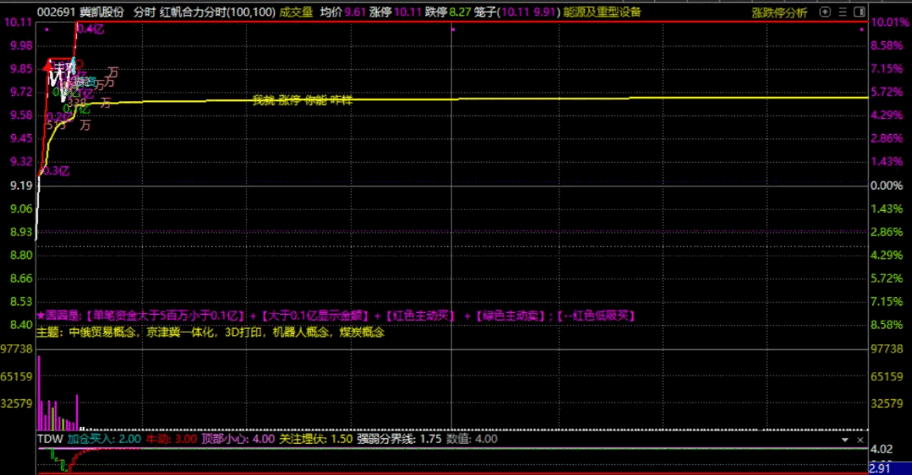Click the 0.3亿 marker near the open price
This screenshot has width=912, height=475.
coord(56,170)
